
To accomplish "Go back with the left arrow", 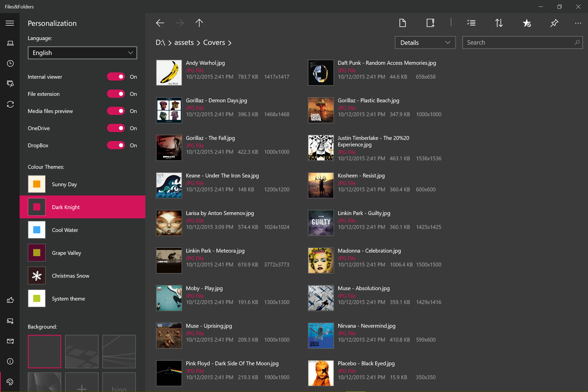I will pos(160,23).
